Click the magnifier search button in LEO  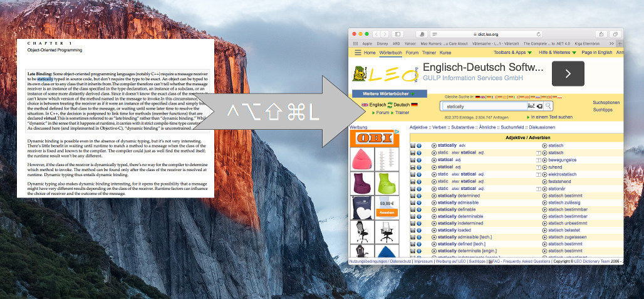[x=549, y=107]
